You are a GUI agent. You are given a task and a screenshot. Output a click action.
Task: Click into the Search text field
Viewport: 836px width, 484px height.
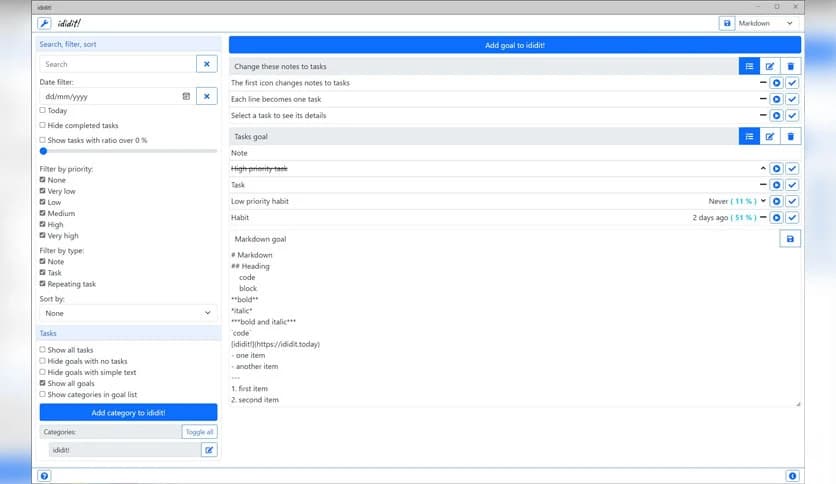pos(117,64)
